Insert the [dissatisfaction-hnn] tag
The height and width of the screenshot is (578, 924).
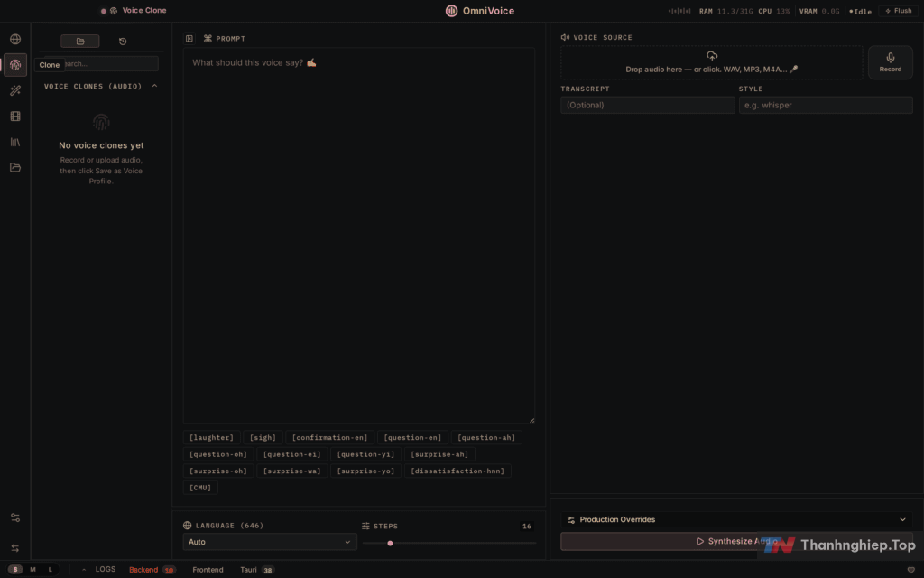457,471
